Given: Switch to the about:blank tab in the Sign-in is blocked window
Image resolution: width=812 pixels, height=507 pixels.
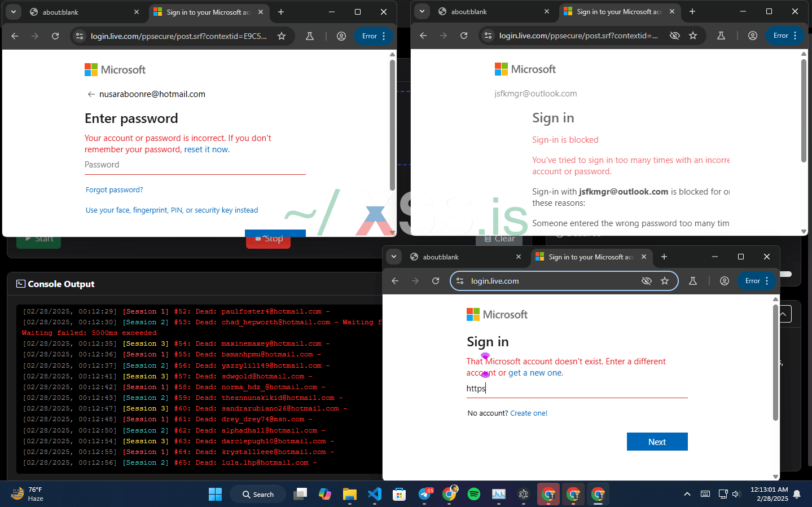Looking at the screenshot, I should click(x=493, y=11).
